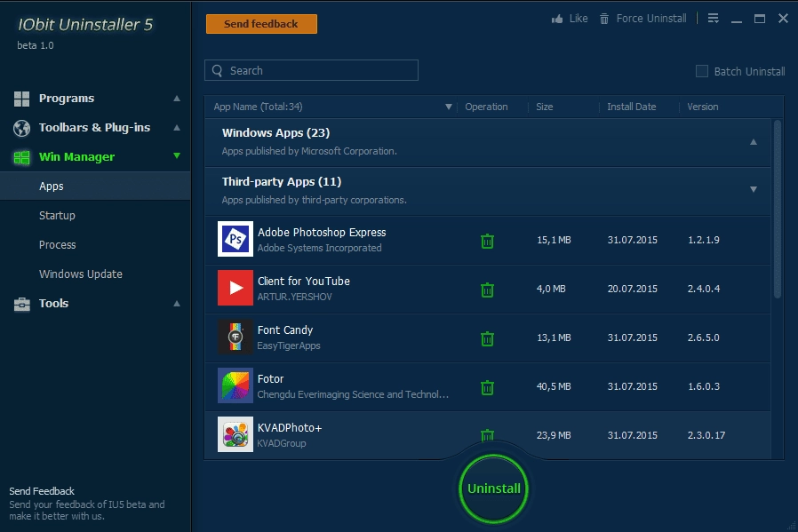798x532 pixels.
Task: Click the Toolbars & Plug-ins globe icon
Action: [x=21, y=128]
